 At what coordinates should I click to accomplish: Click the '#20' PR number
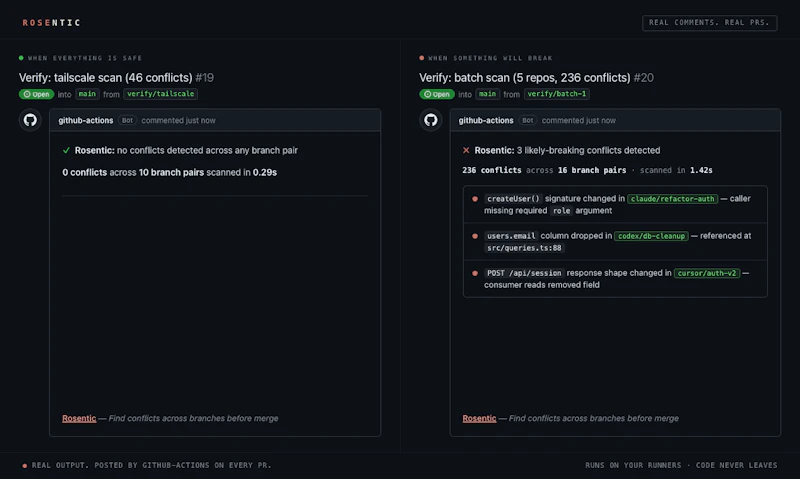[643, 78]
